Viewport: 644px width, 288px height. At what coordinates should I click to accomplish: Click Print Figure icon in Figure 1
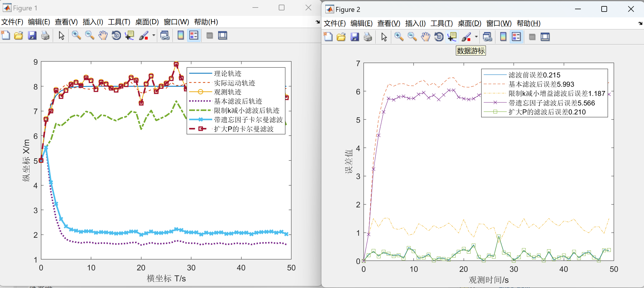point(45,36)
